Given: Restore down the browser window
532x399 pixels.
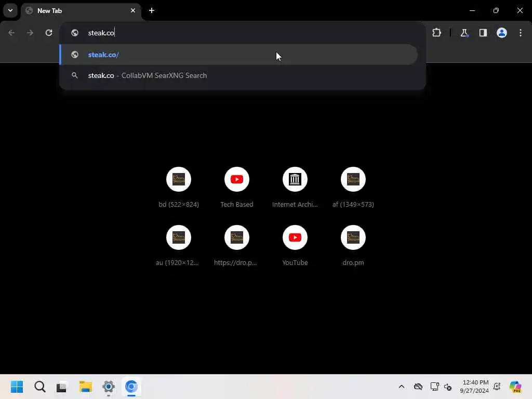Looking at the screenshot, I should 496,10.
